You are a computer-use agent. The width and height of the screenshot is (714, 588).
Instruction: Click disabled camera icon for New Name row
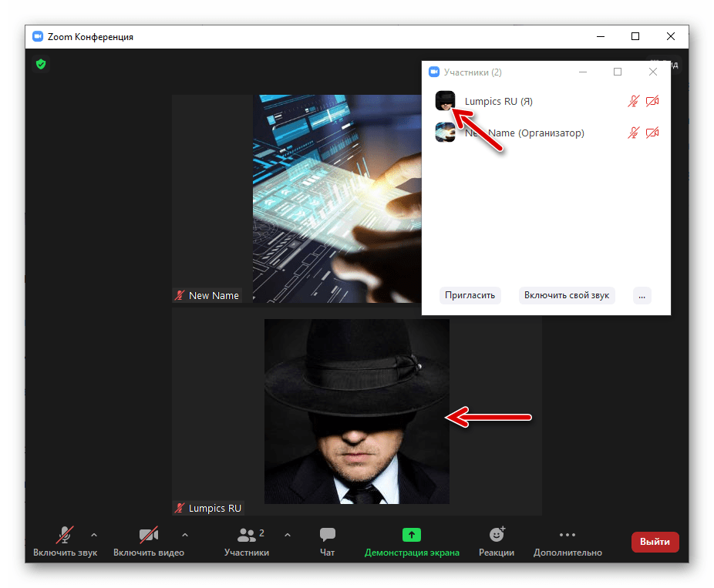[x=652, y=133]
